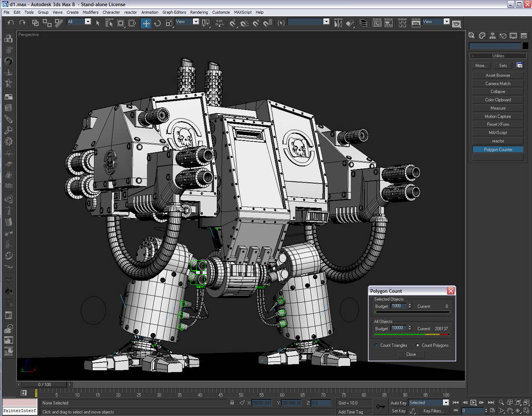Click the Use Pivot Point Center icon
Viewport: 532px width, 416px height.
(206, 23)
